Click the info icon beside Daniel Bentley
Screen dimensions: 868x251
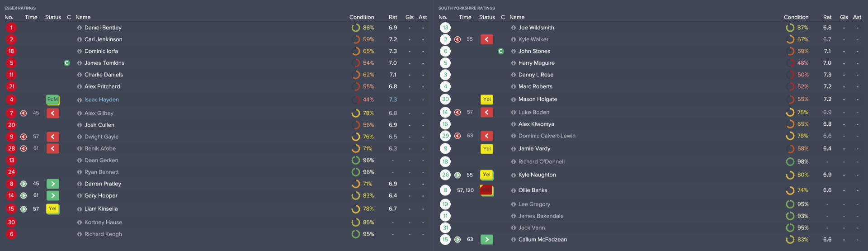[80, 28]
